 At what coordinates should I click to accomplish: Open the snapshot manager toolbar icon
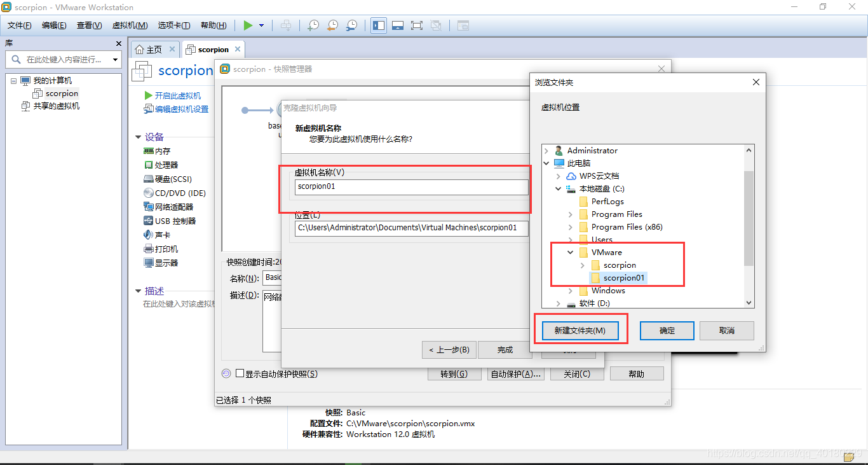[x=351, y=25]
